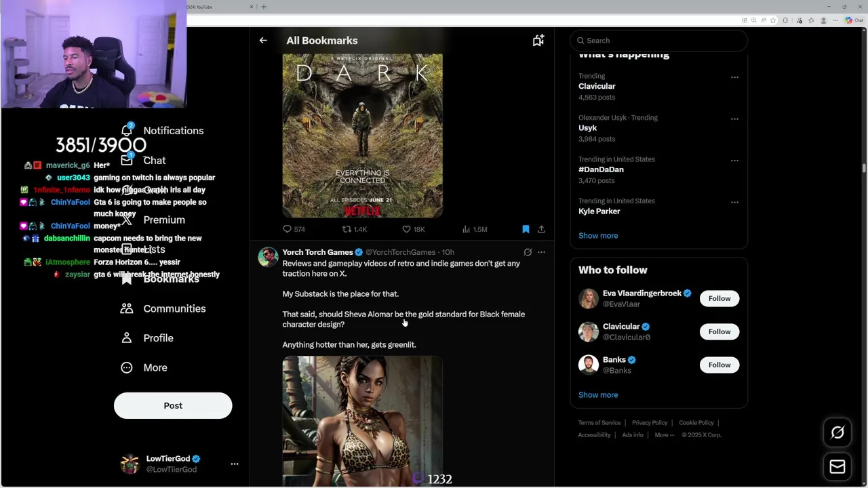Open the Kyle Parker trending topic

point(599,211)
